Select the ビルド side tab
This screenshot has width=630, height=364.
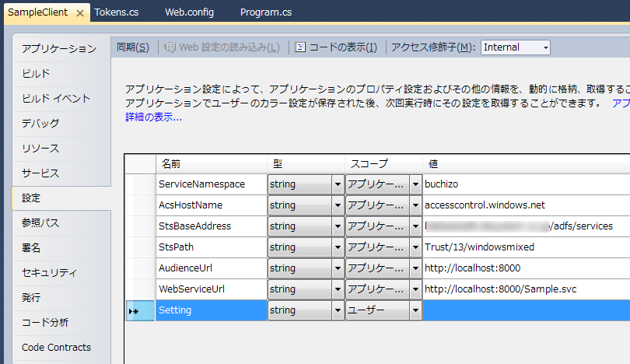[x=37, y=74]
